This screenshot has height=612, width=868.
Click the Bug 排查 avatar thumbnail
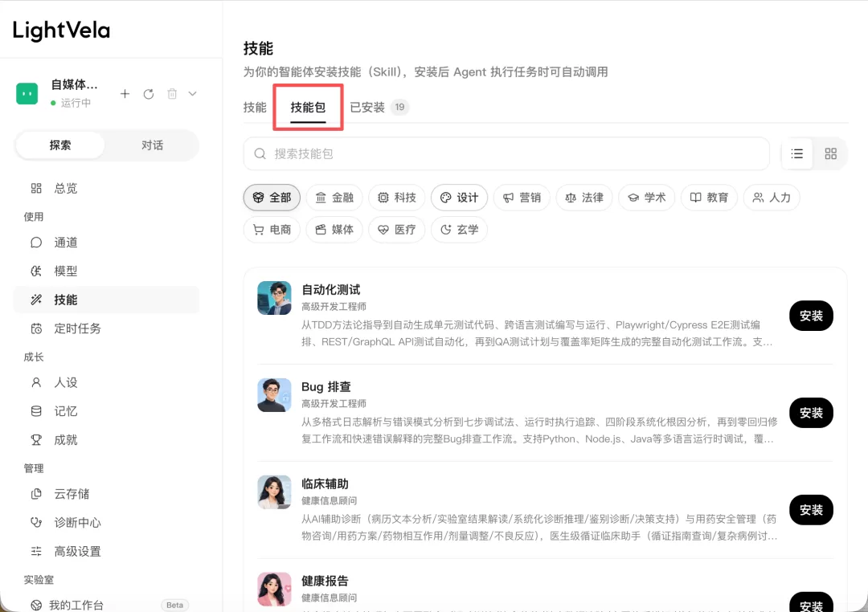(x=274, y=395)
